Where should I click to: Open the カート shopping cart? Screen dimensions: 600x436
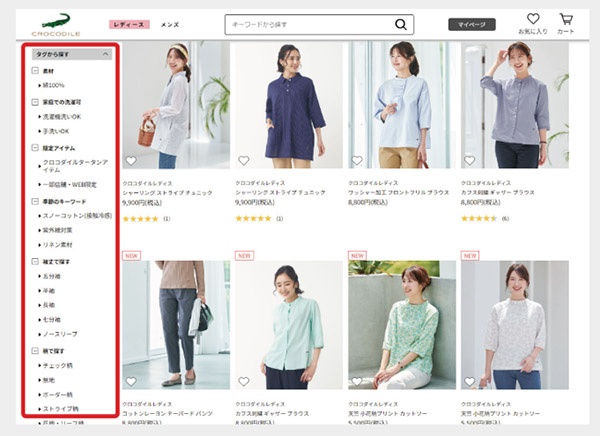566,24
